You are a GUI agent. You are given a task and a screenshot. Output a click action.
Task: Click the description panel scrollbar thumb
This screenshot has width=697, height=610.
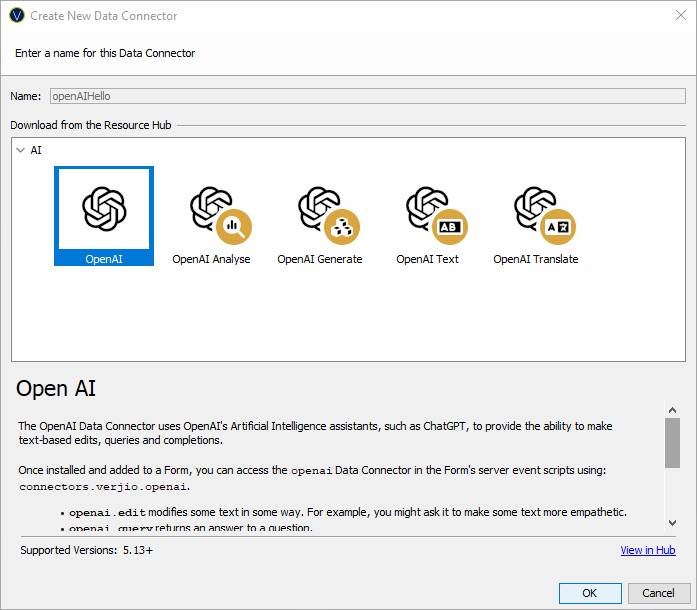pos(672,442)
